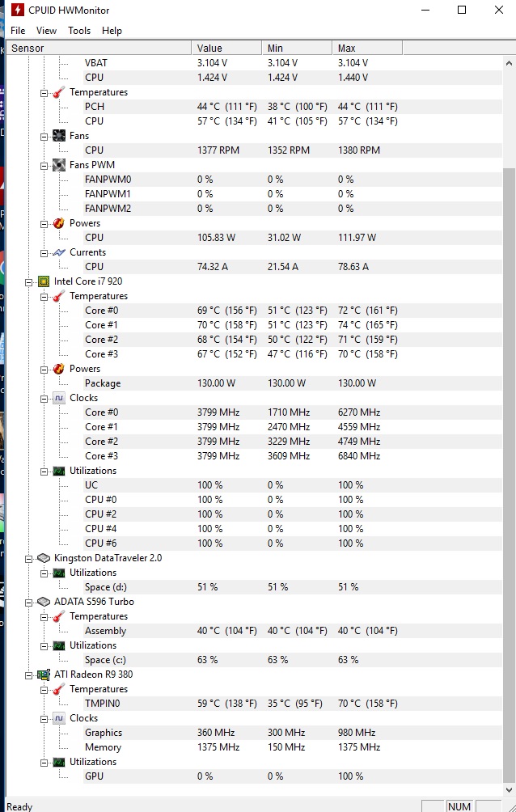Collapse the Kingston DataTraveler 2.0 node

(x=30, y=558)
